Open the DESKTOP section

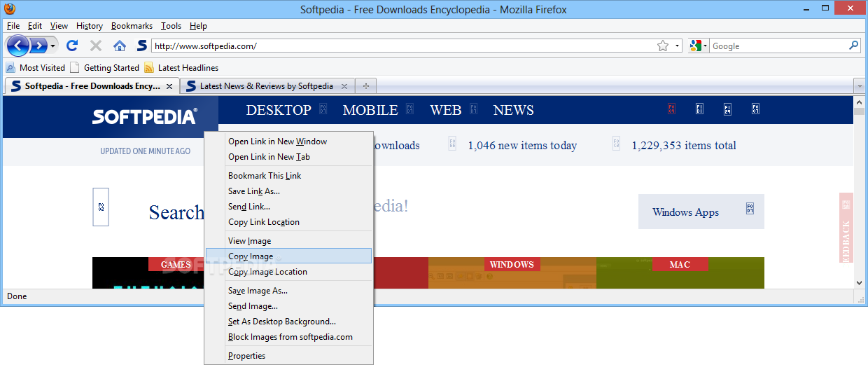click(x=279, y=110)
